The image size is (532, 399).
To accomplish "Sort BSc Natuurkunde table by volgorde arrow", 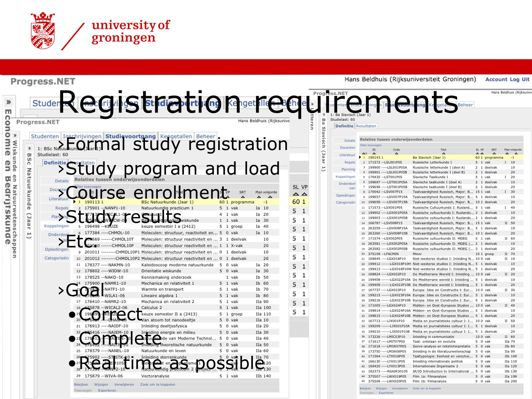I will point(270,197).
